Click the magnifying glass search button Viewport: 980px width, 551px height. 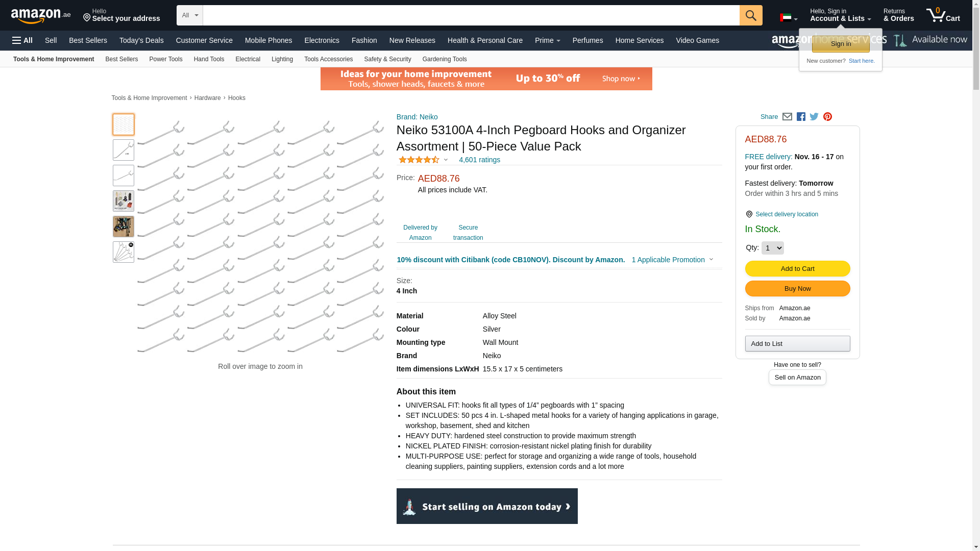coord(750,15)
